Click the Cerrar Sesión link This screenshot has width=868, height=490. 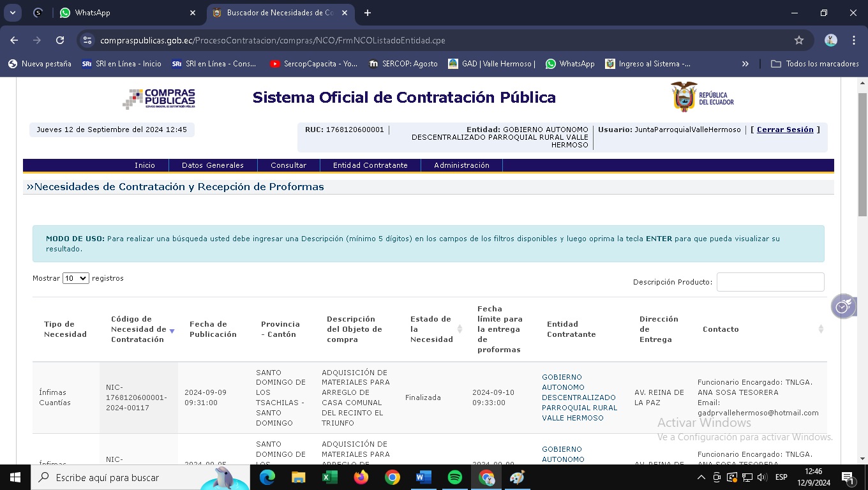click(785, 130)
